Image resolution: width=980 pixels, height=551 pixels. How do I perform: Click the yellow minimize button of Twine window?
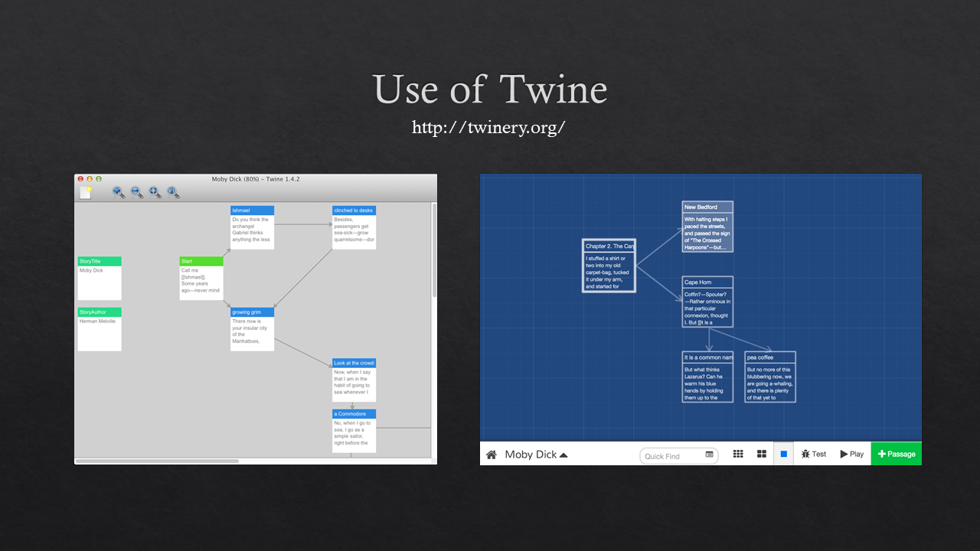tap(90, 179)
